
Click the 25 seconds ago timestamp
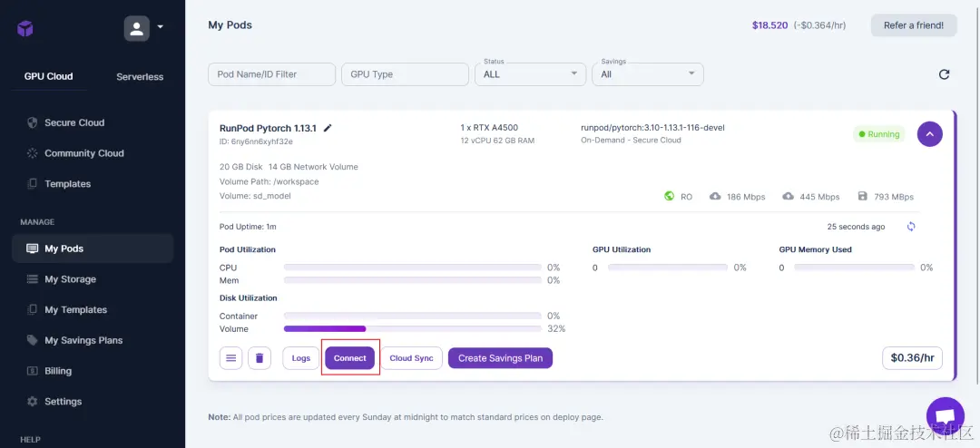point(856,227)
